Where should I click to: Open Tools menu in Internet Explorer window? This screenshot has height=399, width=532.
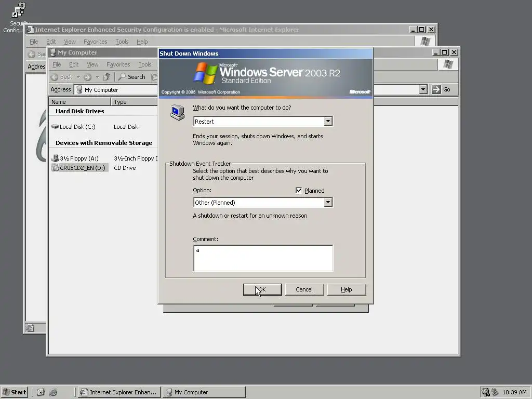[122, 42]
